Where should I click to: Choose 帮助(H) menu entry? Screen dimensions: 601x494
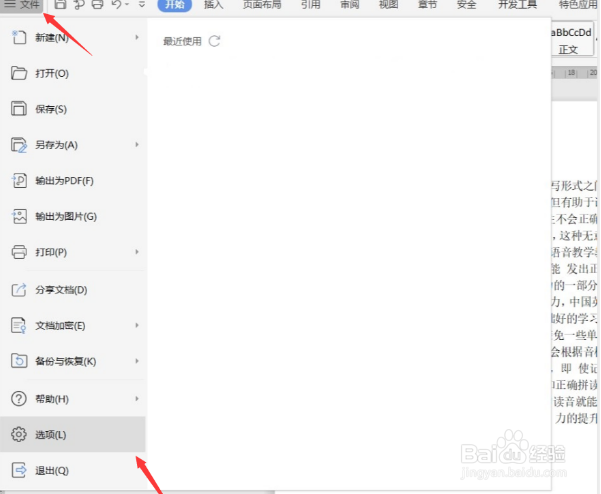pos(73,399)
